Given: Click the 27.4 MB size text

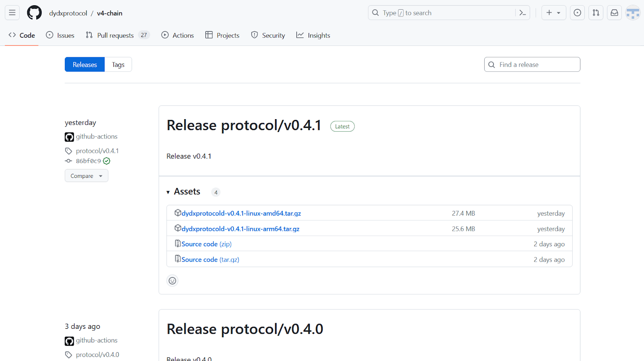Looking at the screenshot, I should [x=463, y=213].
